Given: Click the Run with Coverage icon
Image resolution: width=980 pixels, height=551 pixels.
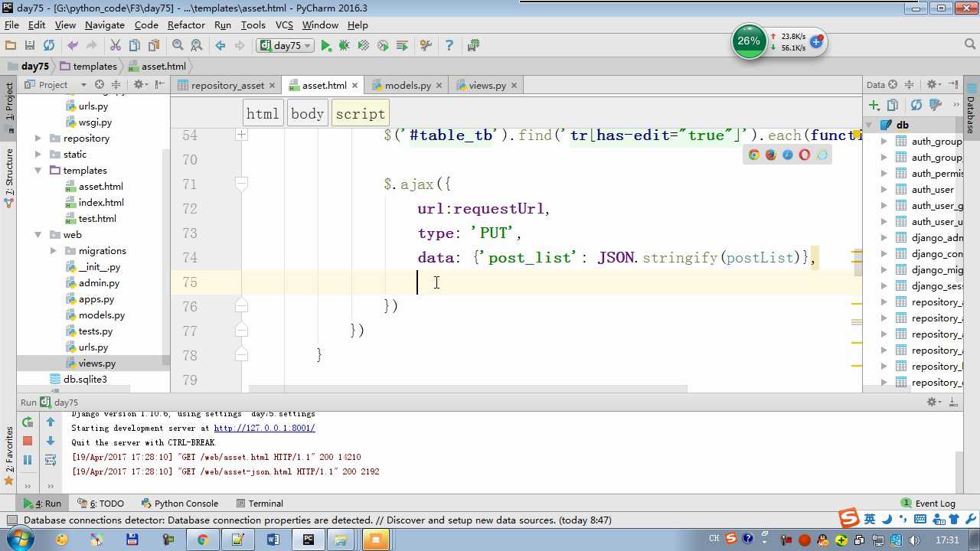Looking at the screenshot, I should pos(364,46).
